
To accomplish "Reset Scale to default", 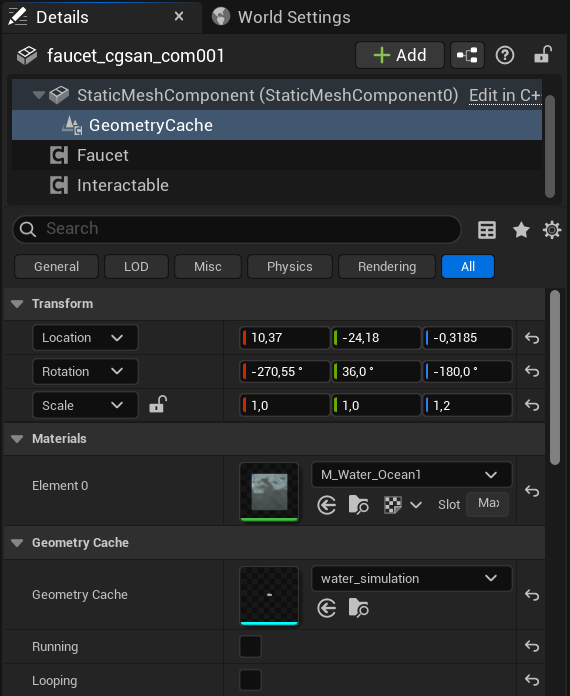I will click(532, 405).
